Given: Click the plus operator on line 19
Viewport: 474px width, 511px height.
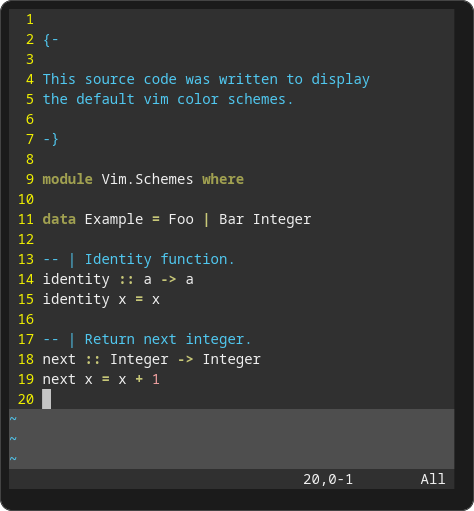Looking at the screenshot, I should click(139, 379).
